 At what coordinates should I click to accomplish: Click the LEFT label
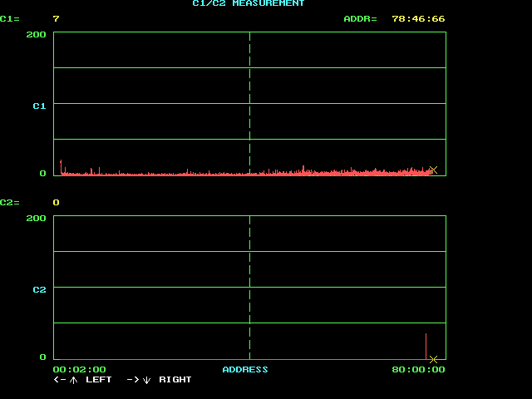coord(99,380)
